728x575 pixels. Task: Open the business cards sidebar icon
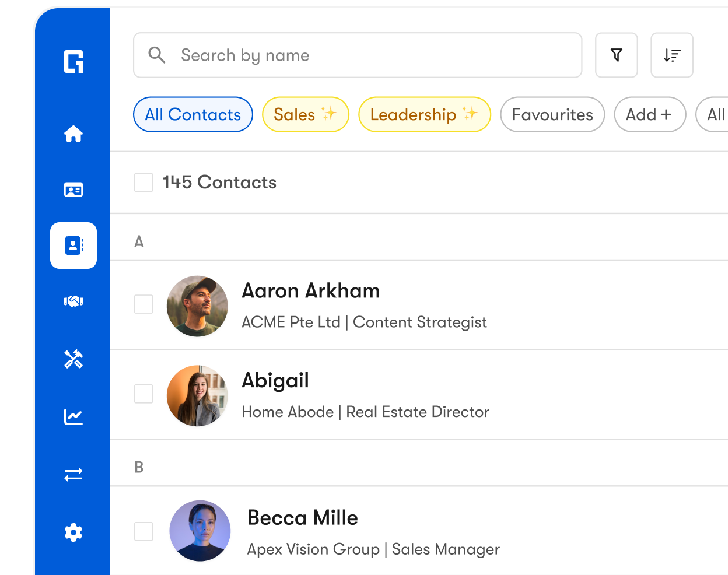[73, 190]
